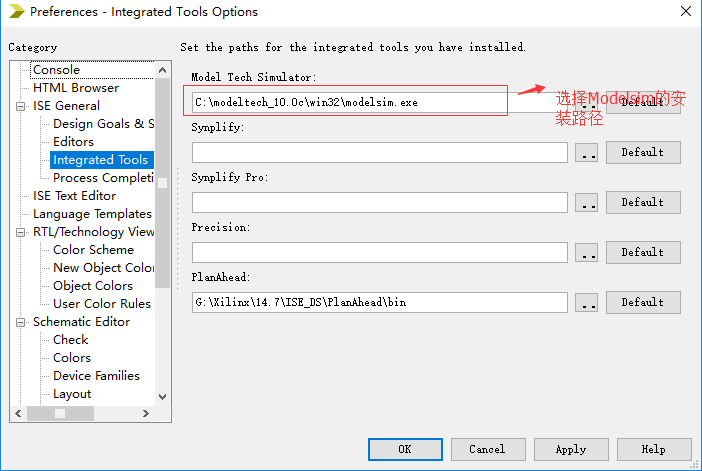Click the PlanAhead path input field
Viewport: 702px width, 471px height.
click(x=380, y=303)
